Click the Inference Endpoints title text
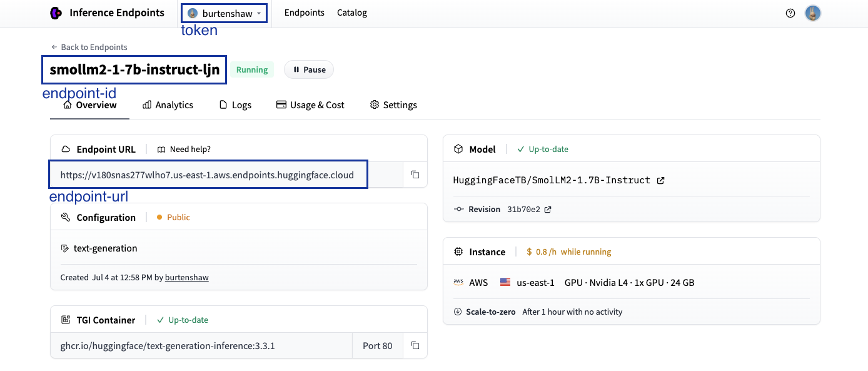 [x=117, y=13]
